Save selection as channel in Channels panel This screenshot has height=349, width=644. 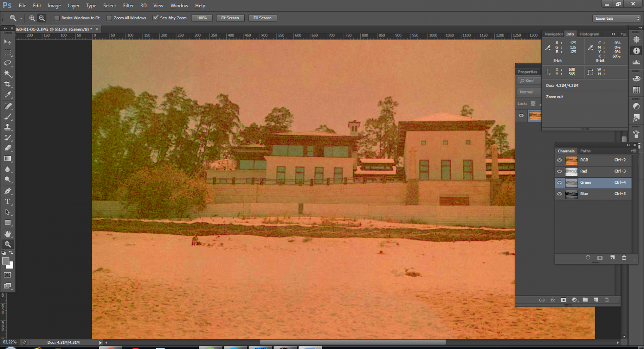pyautogui.click(x=600, y=258)
